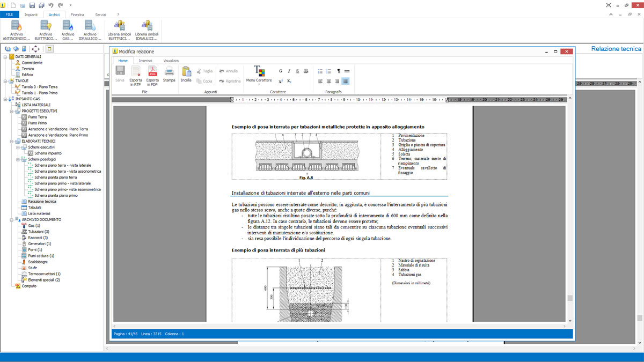This screenshot has height=362, width=644.
Task: Click Esporta in PDF in the editor ribbon
Action: (x=152, y=76)
